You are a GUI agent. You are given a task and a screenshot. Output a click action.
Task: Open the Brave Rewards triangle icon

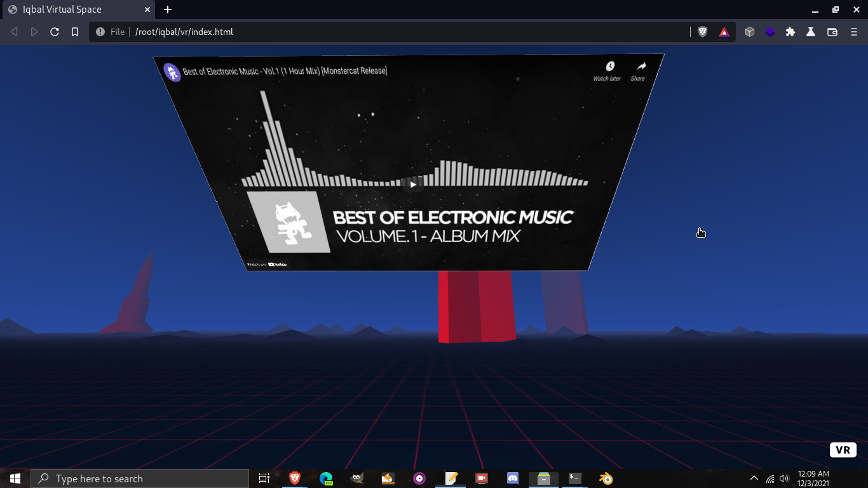coord(724,32)
